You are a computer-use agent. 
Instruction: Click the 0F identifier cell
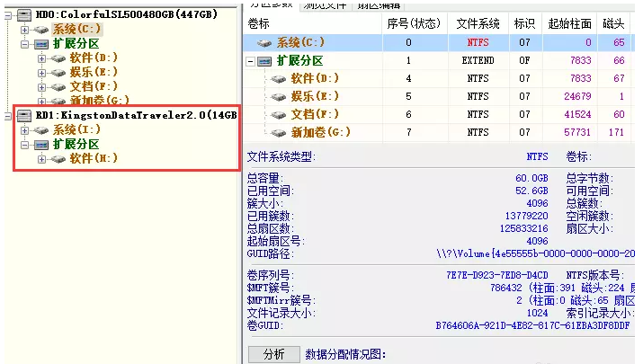(524, 61)
